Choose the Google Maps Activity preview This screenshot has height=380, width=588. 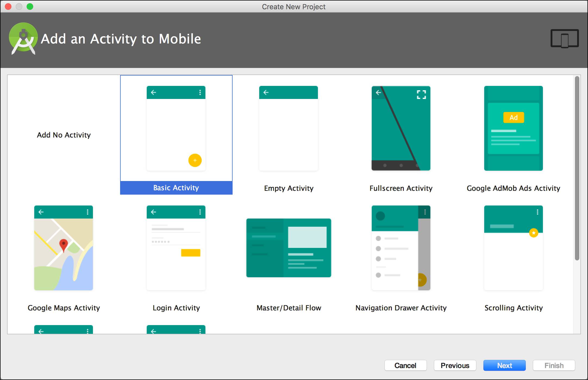[64, 248]
